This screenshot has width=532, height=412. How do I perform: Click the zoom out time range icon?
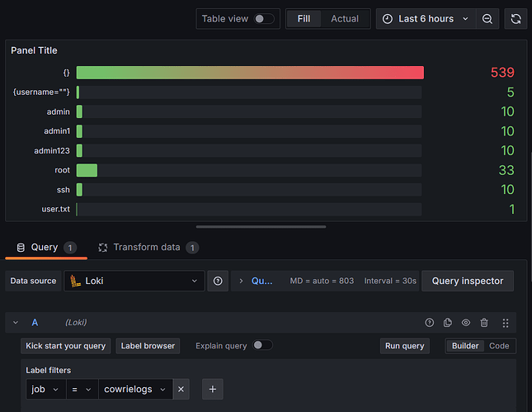(x=487, y=19)
